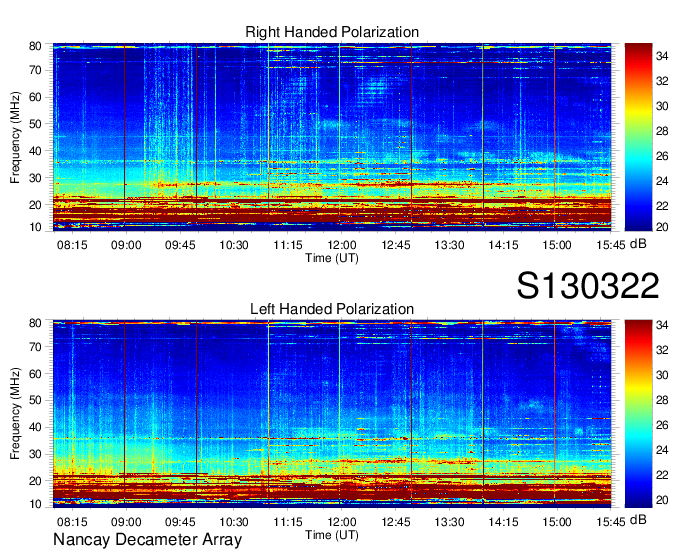680x552 pixels.
Task: Click the "80" frequency tick of Right Handed plot
Action: (35, 46)
